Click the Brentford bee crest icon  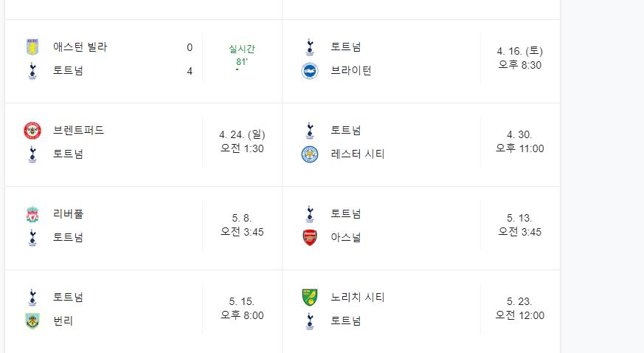pyautogui.click(x=32, y=131)
